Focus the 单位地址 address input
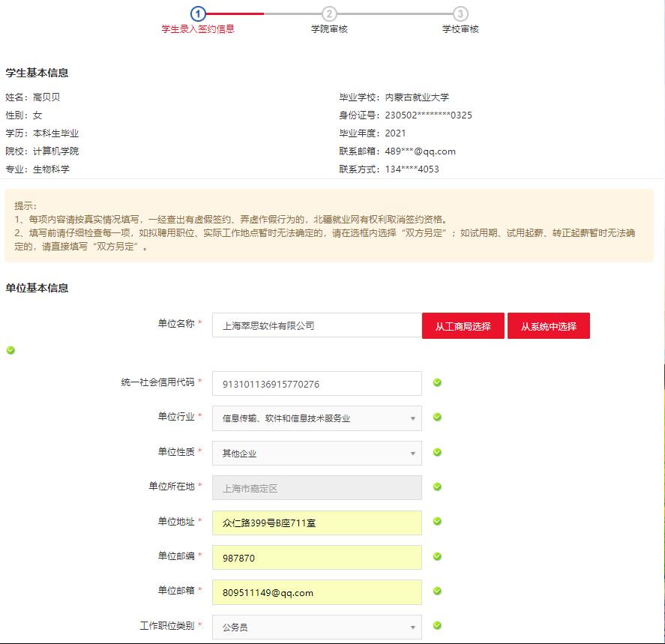This screenshot has height=644, width=665. click(316, 523)
